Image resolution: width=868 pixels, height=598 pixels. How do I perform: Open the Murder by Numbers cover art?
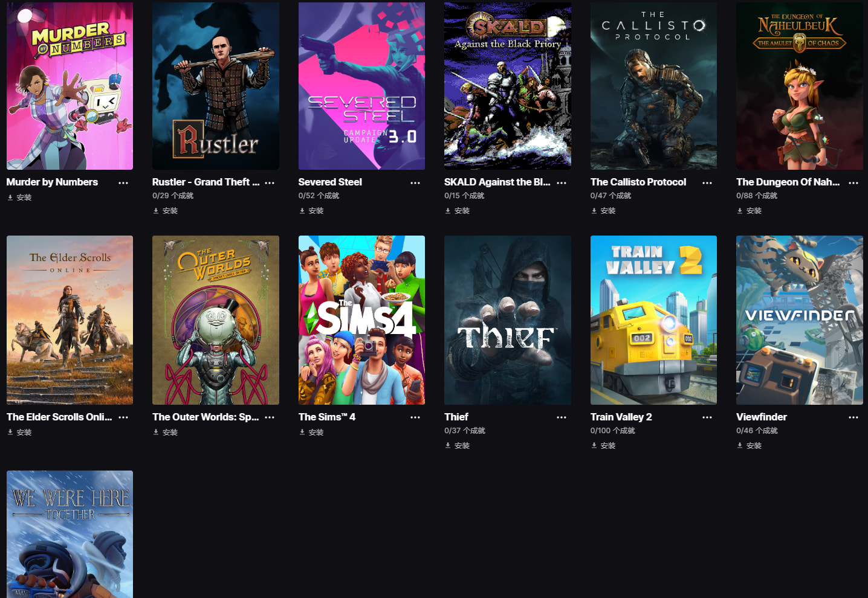pyautogui.click(x=70, y=86)
